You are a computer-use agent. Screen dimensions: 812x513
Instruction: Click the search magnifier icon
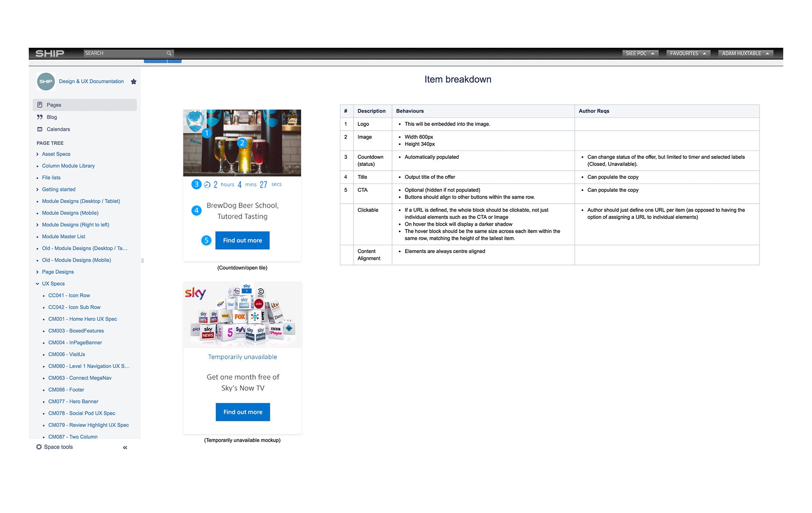(169, 53)
